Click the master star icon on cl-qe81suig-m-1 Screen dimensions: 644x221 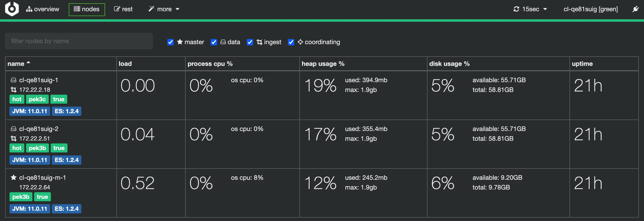13,177
